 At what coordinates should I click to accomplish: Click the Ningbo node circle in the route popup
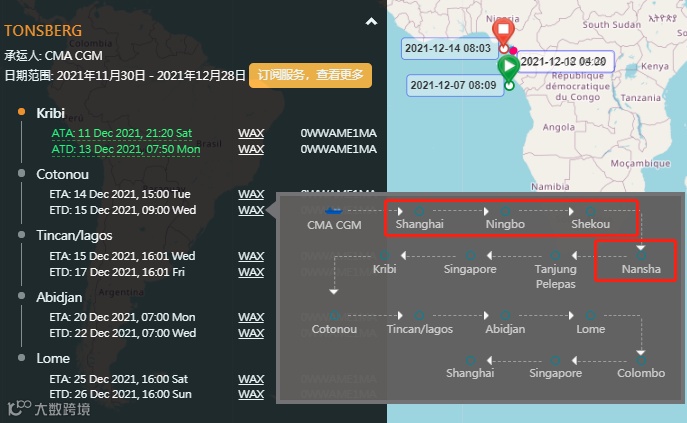click(505, 211)
